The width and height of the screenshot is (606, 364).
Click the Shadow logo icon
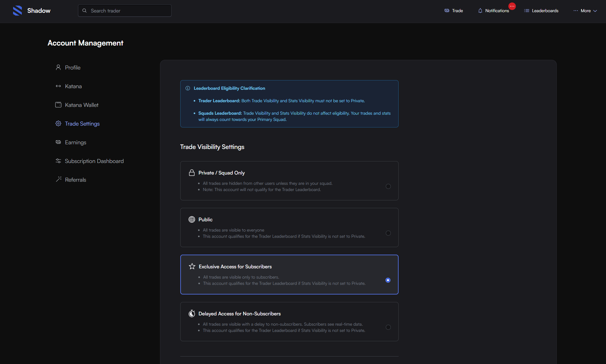(17, 11)
